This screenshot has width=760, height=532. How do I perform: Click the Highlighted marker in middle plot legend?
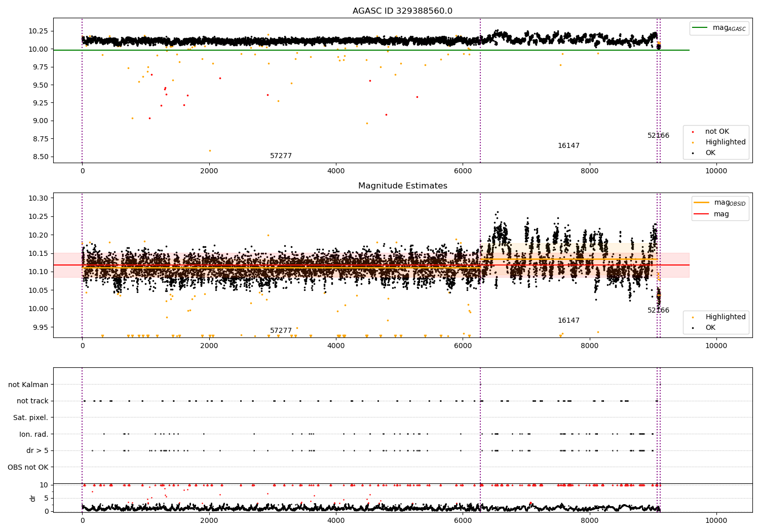pyautogui.click(x=693, y=317)
